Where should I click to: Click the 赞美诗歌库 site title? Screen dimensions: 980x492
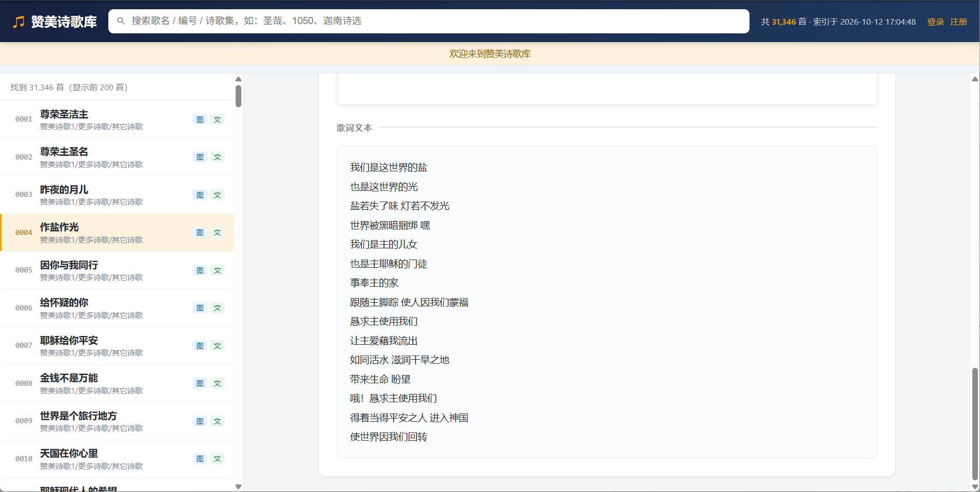click(64, 22)
